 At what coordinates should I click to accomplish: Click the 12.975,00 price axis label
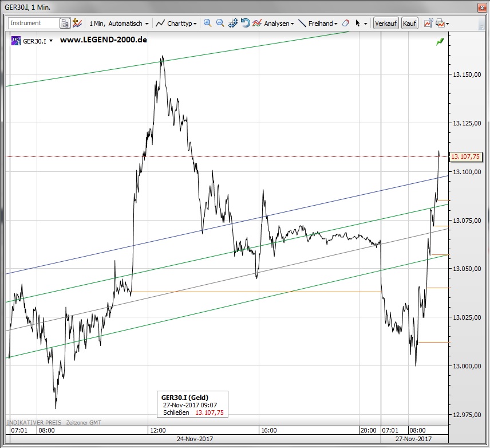(x=467, y=415)
